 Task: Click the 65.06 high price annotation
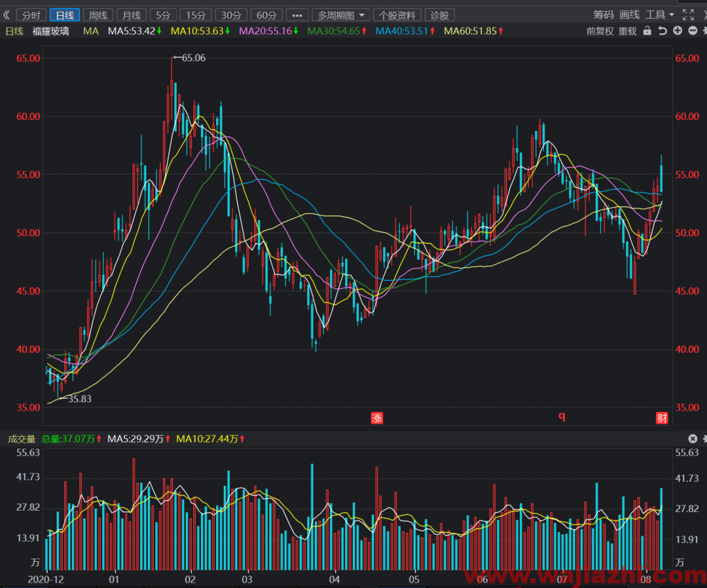[190, 58]
